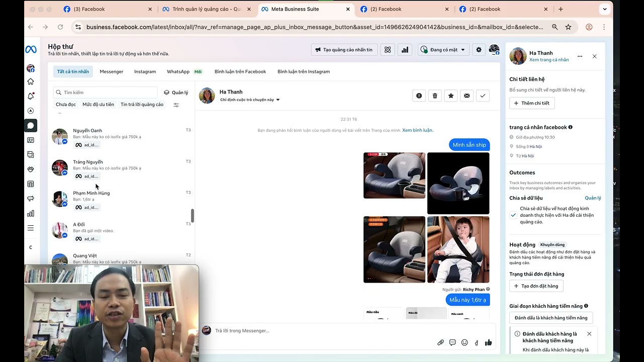Close the Ha Thanh contact details panel
644x362 pixels.
click(595, 56)
